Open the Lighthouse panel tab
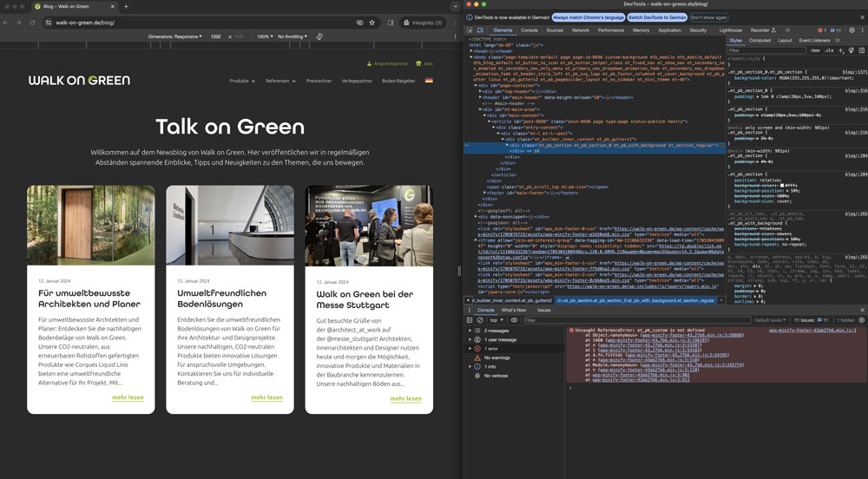Image resolution: width=868 pixels, height=479 pixels. pyautogui.click(x=731, y=30)
